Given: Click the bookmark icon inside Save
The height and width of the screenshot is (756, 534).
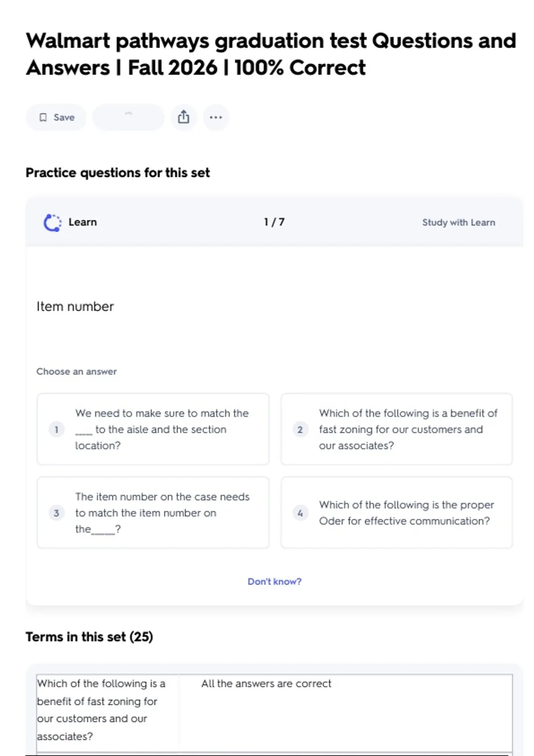Looking at the screenshot, I should (43, 117).
